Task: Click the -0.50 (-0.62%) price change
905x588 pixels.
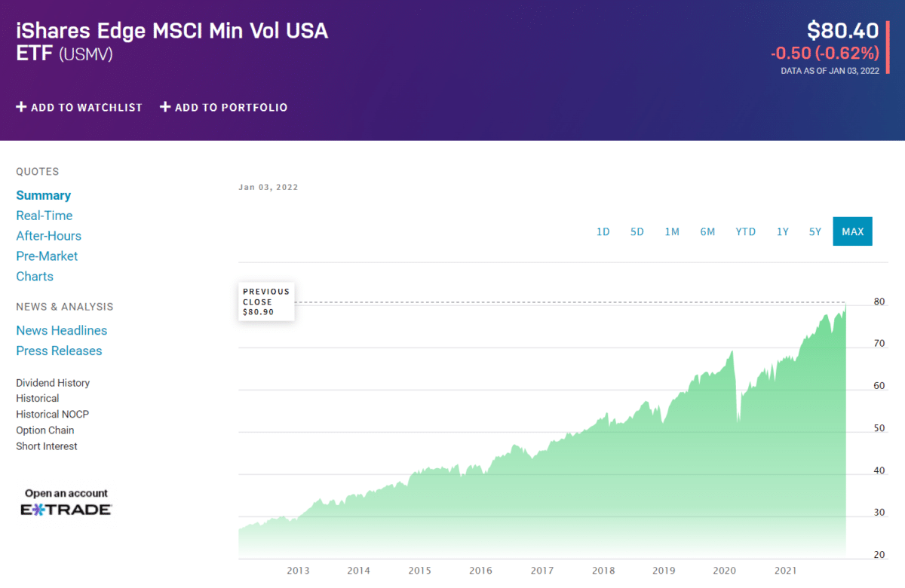Action: pyautogui.click(x=825, y=54)
